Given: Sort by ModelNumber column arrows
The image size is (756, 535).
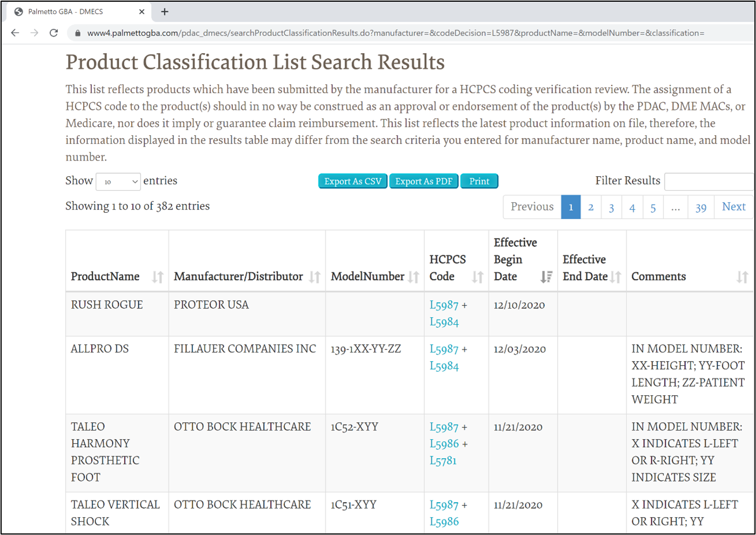Looking at the screenshot, I should (x=413, y=277).
